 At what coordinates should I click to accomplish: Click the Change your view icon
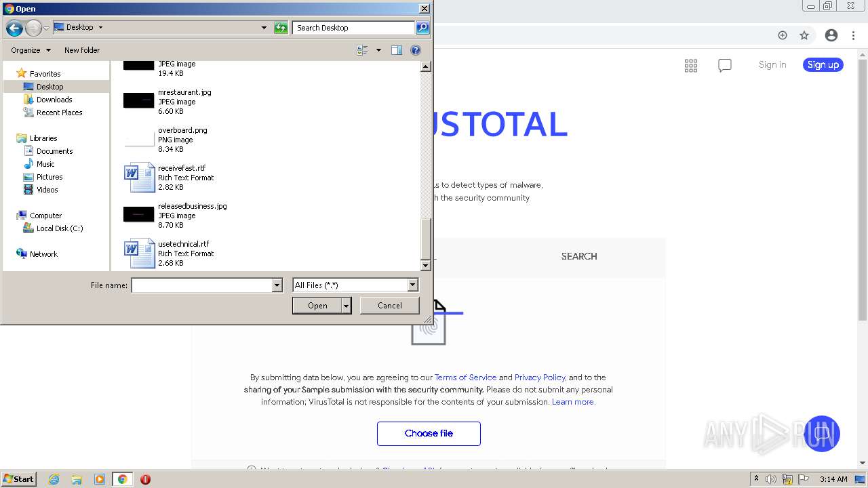(x=362, y=50)
